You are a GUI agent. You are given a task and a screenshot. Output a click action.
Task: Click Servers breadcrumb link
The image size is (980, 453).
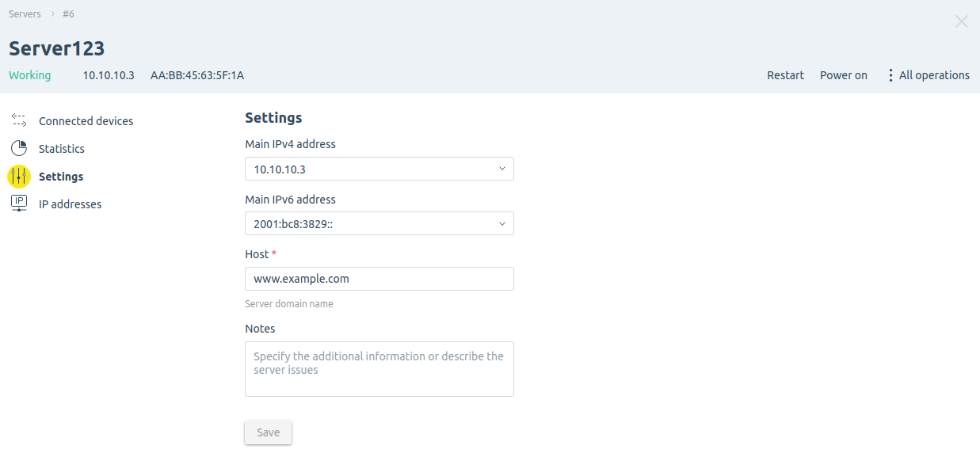(25, 13)
